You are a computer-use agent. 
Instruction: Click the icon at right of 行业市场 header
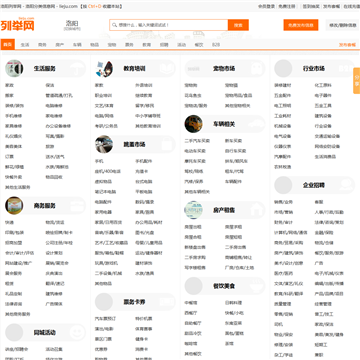(x=346, y=68)
